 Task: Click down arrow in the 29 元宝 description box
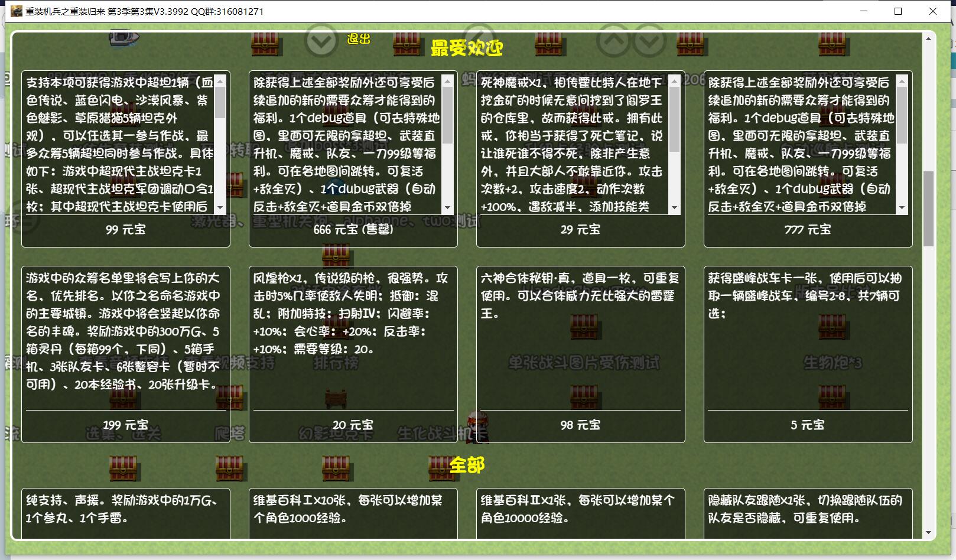pyautogui.click(x=674, y=208)
